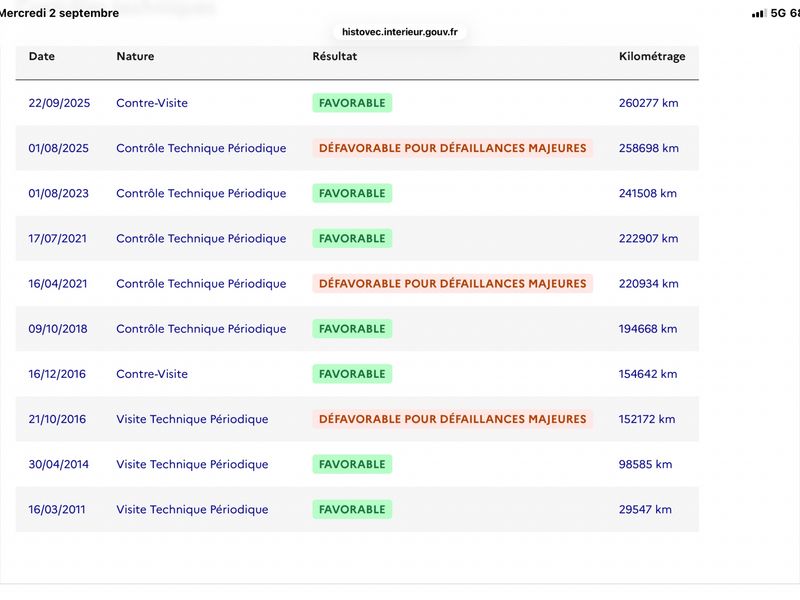Click the Nature column header
This screenshot has height=600, width=800.
point(135,56)
